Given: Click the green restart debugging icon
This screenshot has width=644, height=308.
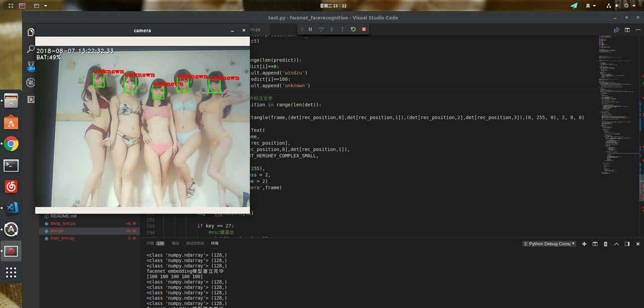Looking at the screenshot, I should pyautogui.click(x=353, y=29).
